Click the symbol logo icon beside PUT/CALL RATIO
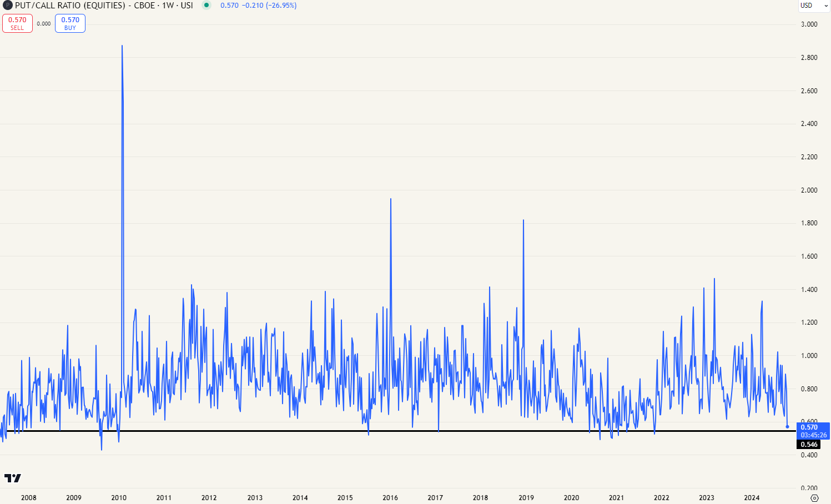 (8, 6)
